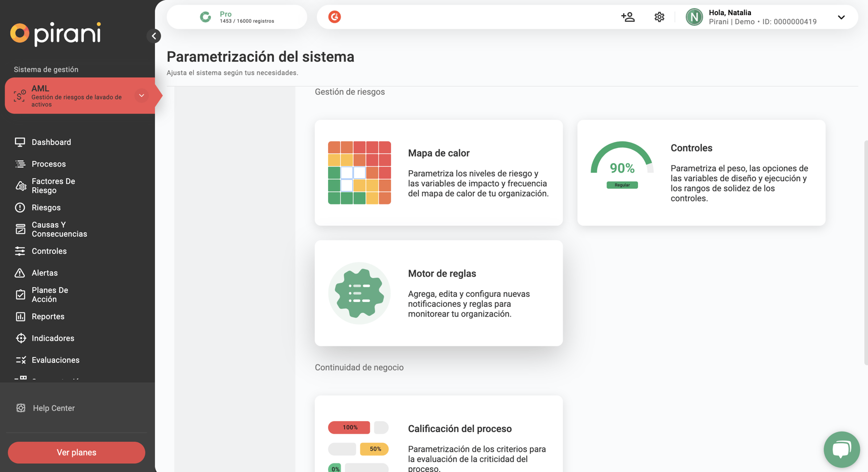Open the Evaluaciones section

click(x=56, y=360)
